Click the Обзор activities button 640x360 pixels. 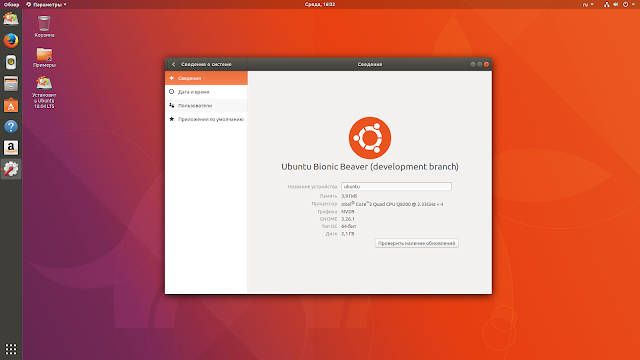[11, 4]
